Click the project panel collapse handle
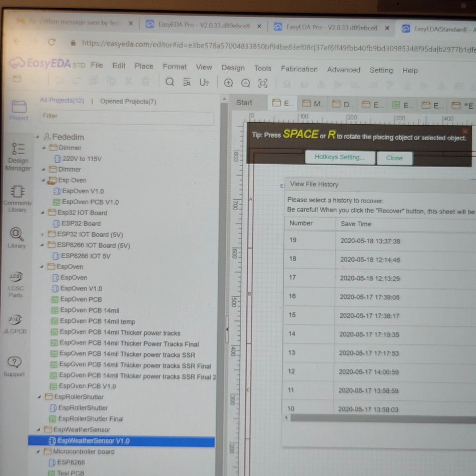The width and height of the screenshot is (476, 476). point(227,329)
